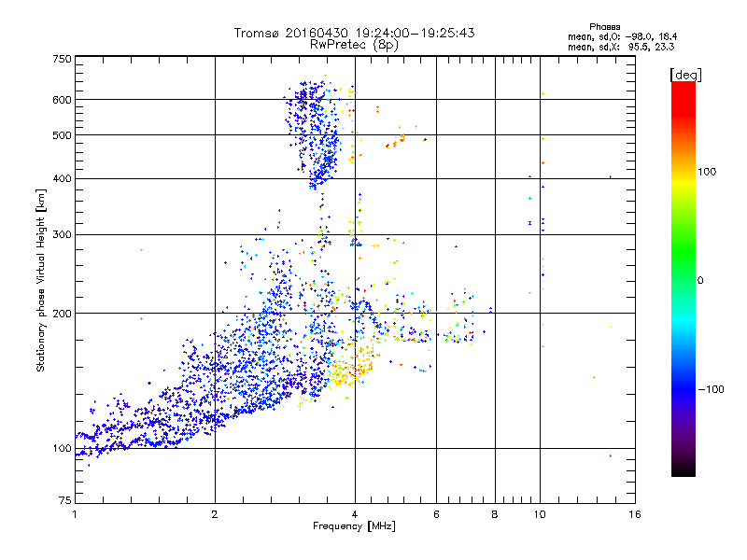The image size is (747, 560).
Task: Click the '-100' colorbar tick label
Action: coord(711,389)
